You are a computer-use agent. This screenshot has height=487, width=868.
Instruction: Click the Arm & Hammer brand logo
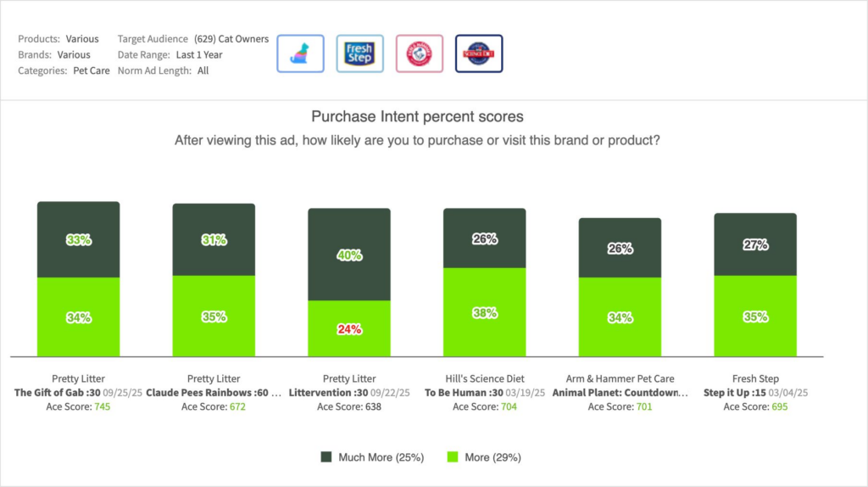pos(419,53)
